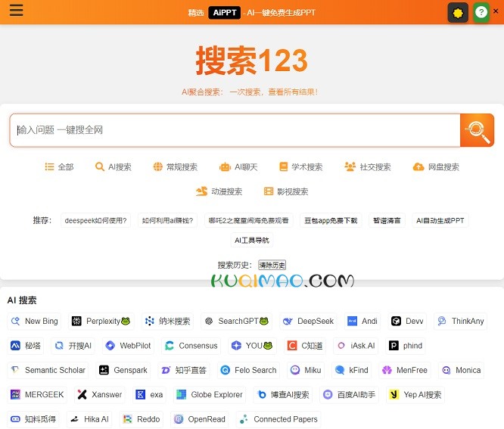Open C知道 engine
This screenshot has width=504, height=429.
[305, 346]
